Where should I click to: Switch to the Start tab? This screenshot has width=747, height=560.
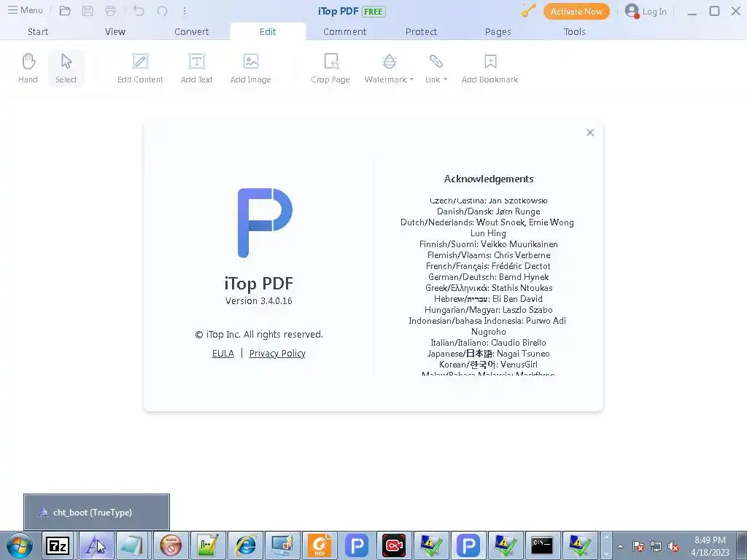[x=38, y=32]
